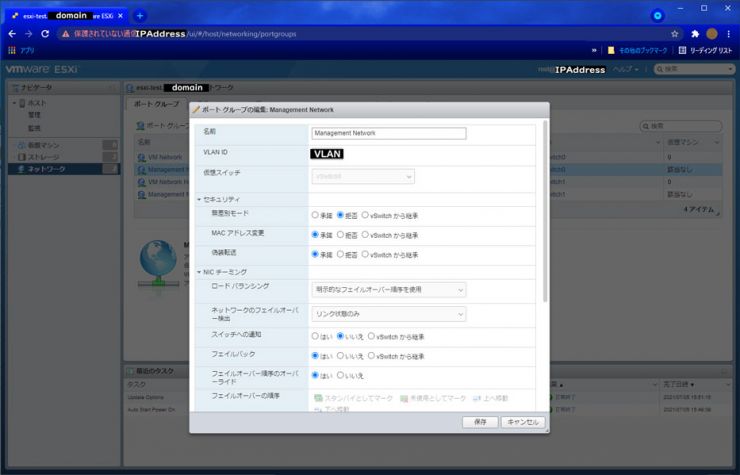Viewport: 740px width, 475px height.
Task: Show hidden bookmarks with the chevron
Action: coord(594,50)
